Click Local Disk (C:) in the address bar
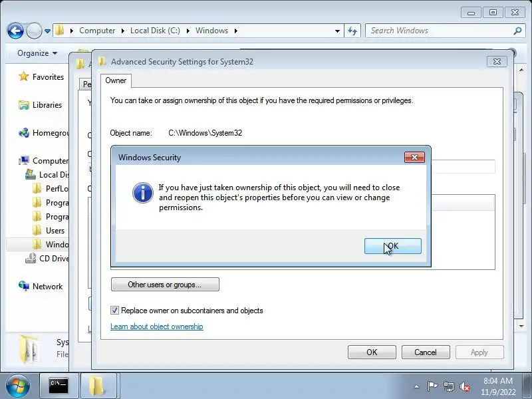The image size is (532, 399). [x=155, y=31]
